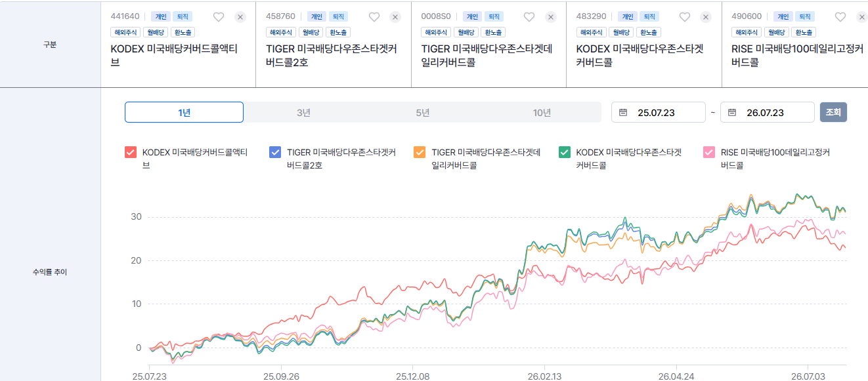This screenshot has width=868, height=381.
Task: Click fund code 483290
Action: (591, 16)
